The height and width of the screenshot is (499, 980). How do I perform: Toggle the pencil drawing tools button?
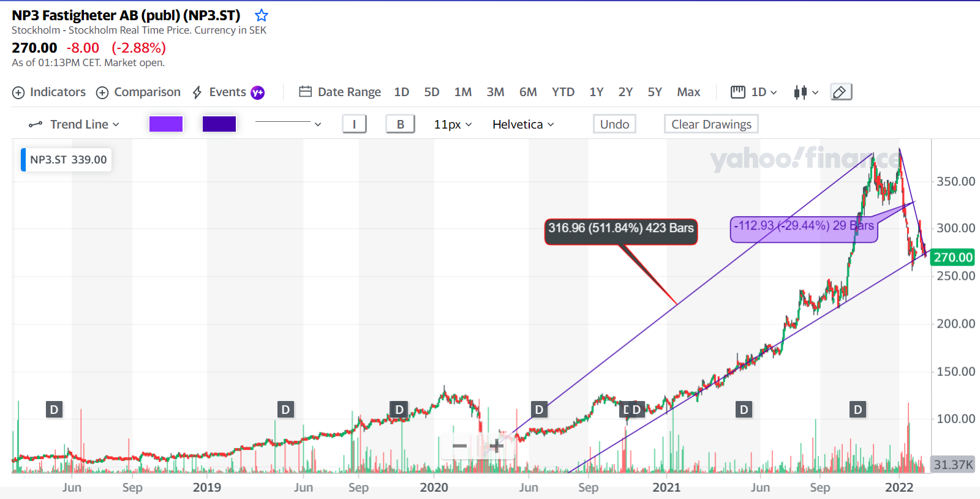tap(841, 92)
